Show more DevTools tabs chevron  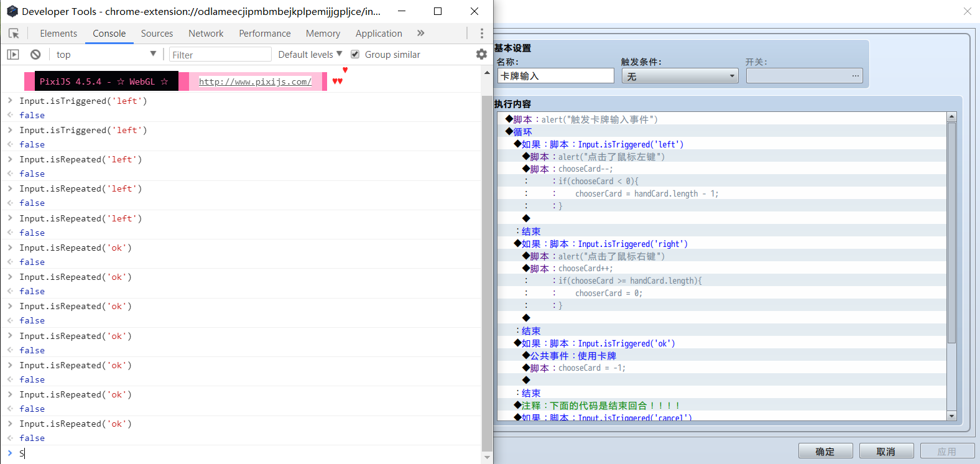421,34
